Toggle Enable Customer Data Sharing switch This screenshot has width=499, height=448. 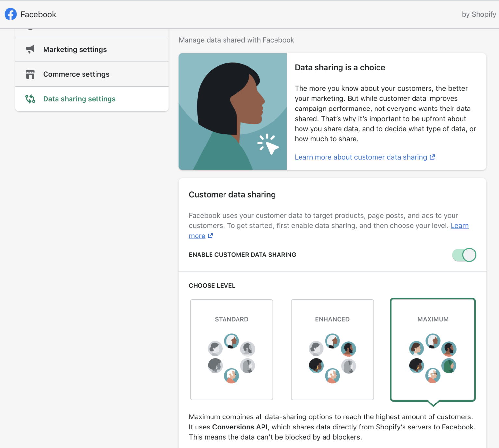pos(464,255)
